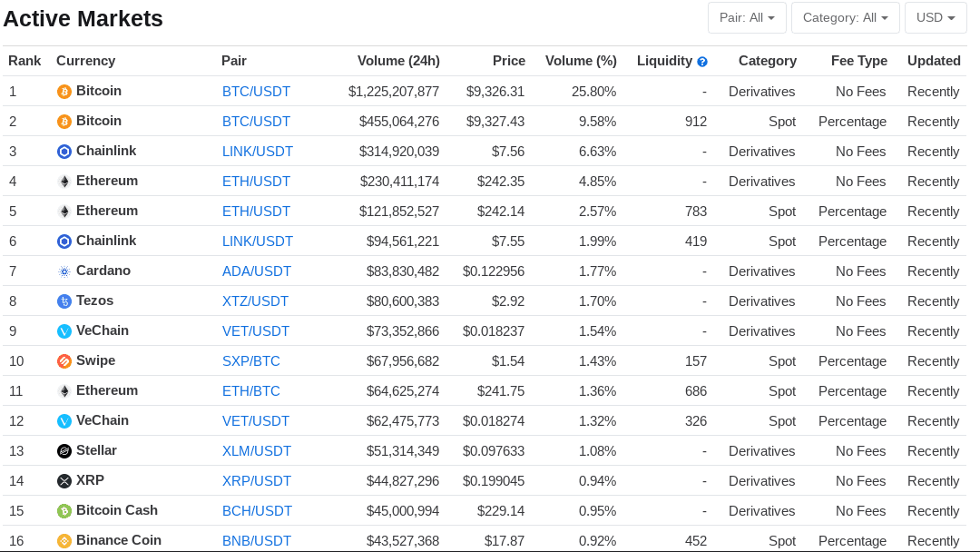
Task: Select the VeChain icon in rank 12 row
Action: pos(64,421)
